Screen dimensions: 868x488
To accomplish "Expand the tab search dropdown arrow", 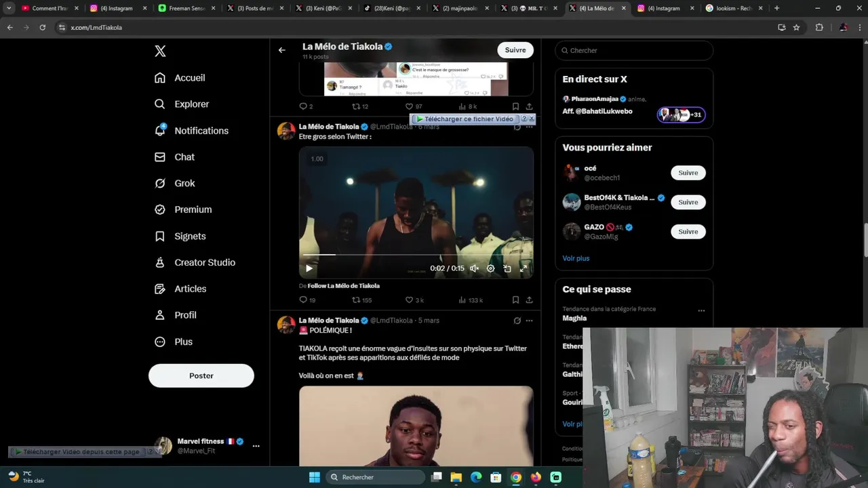I will pos(9,8).
